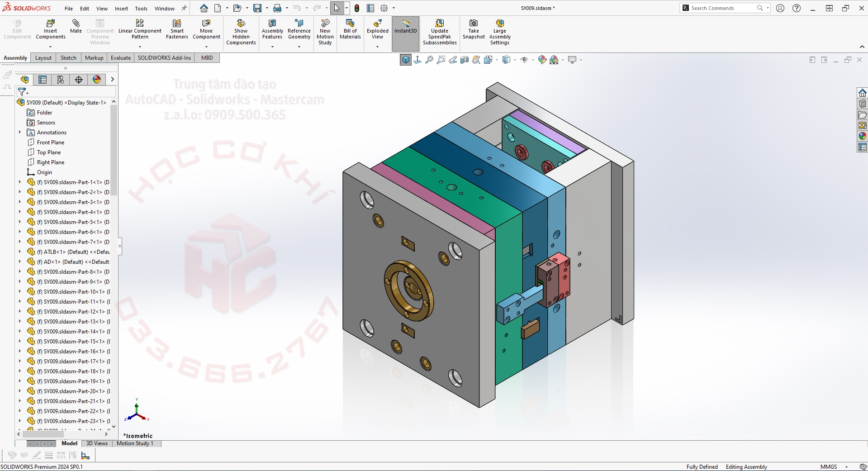Viewport: 868px width, 471px height.
Task: Open the Options gear icon
Action: [384, 8]
